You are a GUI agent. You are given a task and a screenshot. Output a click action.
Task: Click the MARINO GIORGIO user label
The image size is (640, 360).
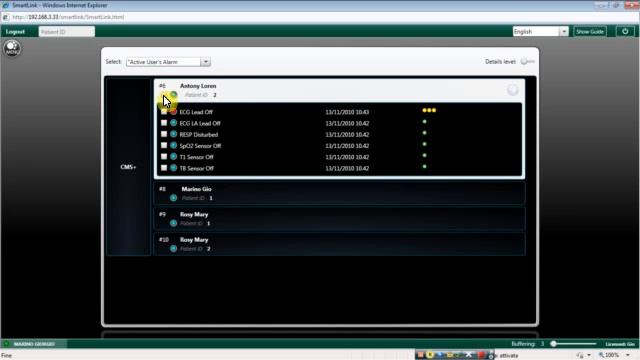pyautogui.click(x=34, y=344)
